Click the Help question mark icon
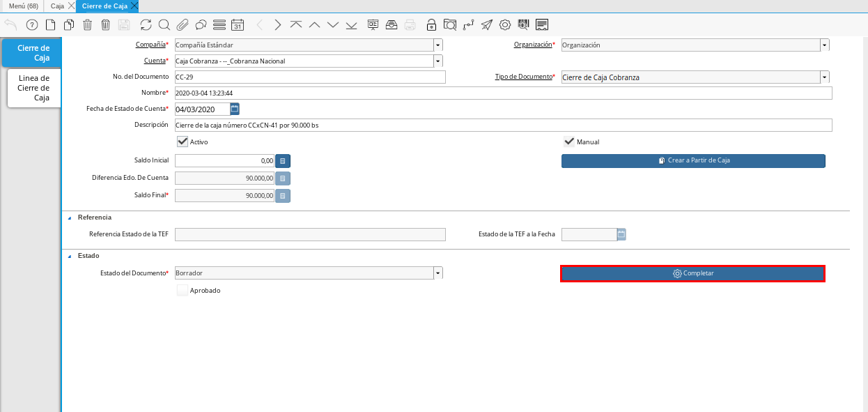The height and width of the screenshot is (412, 868). pos(32,25)
